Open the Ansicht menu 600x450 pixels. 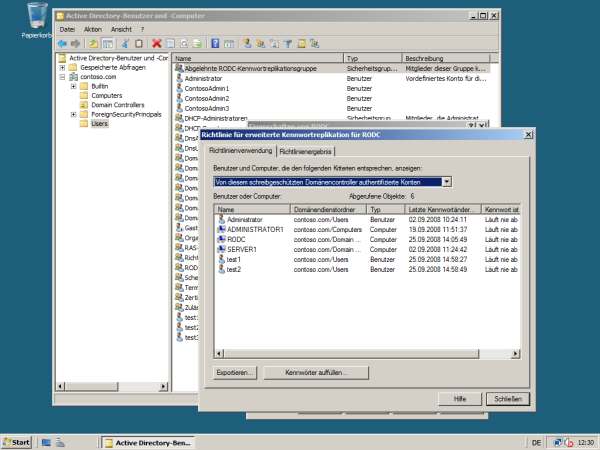(121, 29)
